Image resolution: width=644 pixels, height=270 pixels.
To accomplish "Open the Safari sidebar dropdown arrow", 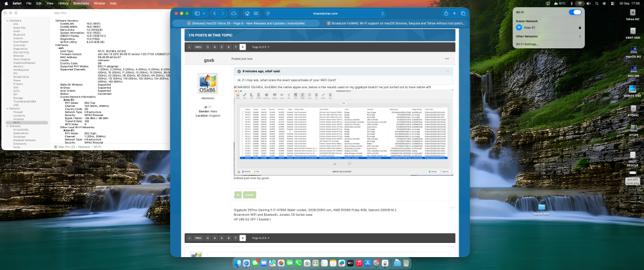I will pyautogui.click(x=204, y=13).
